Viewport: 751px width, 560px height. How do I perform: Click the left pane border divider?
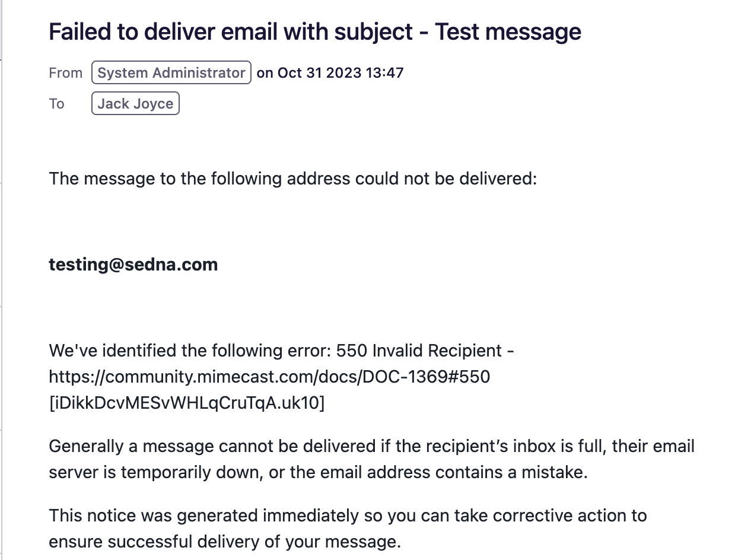2,280
